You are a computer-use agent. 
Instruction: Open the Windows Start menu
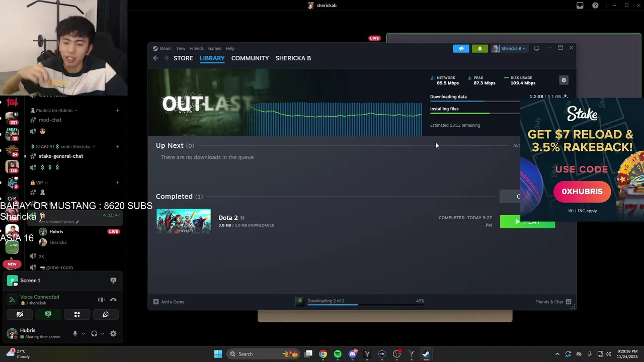coord(218,354)
